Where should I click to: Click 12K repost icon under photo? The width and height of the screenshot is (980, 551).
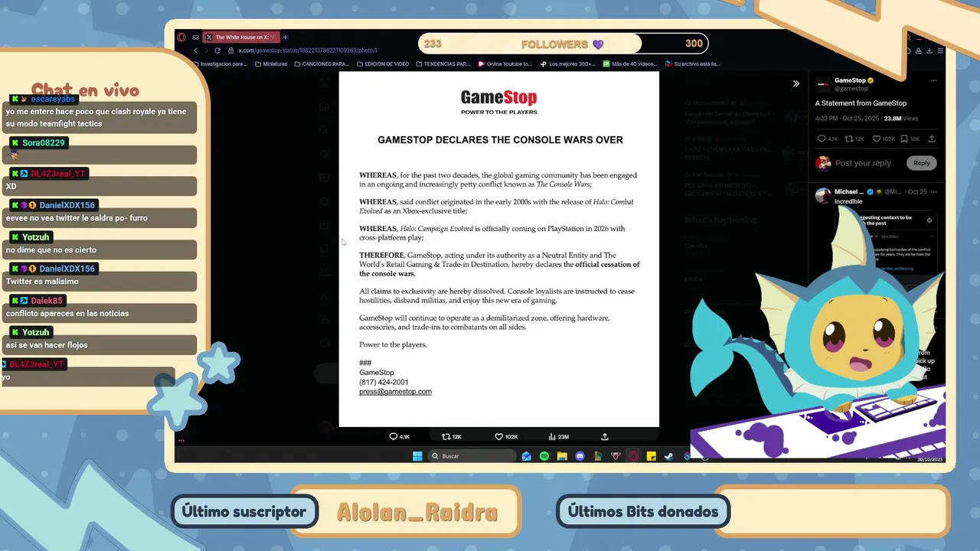pyautogui.click(x=446, y=437)
